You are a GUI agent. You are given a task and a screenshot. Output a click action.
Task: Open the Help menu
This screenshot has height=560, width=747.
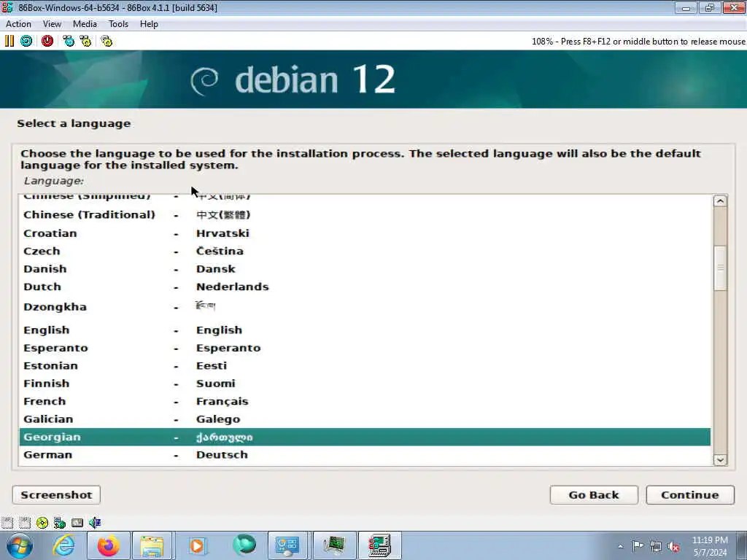(x=149, y=24)
